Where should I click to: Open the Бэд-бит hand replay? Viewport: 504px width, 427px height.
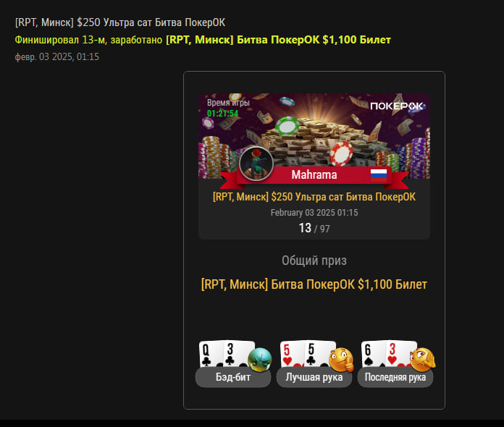[x=233, y=377]
